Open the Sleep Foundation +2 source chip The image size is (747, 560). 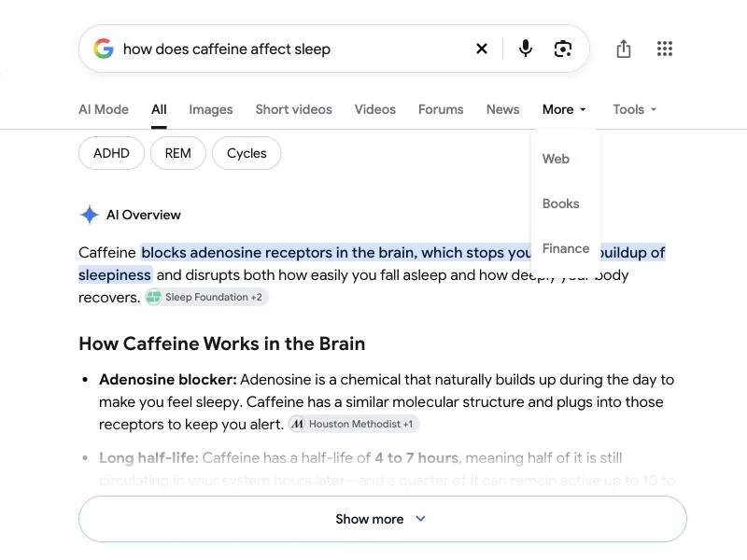pyautogui.click(x=206, y=297)
